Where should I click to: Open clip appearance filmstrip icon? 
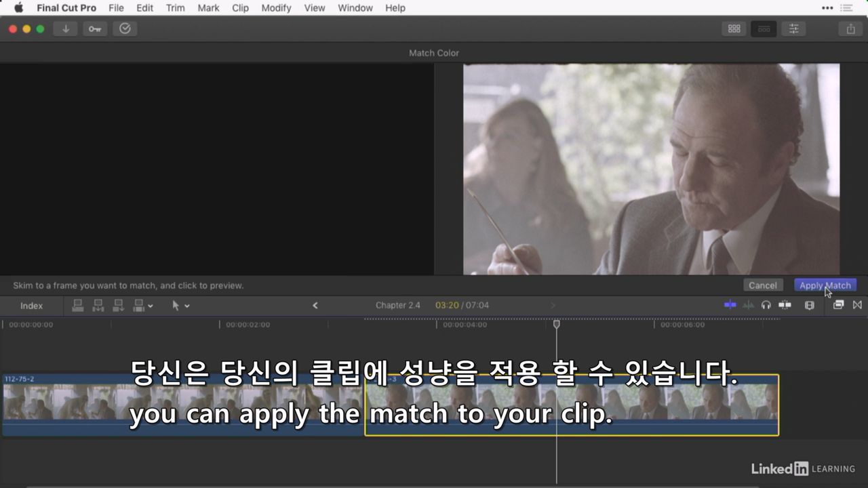point(809,305)
